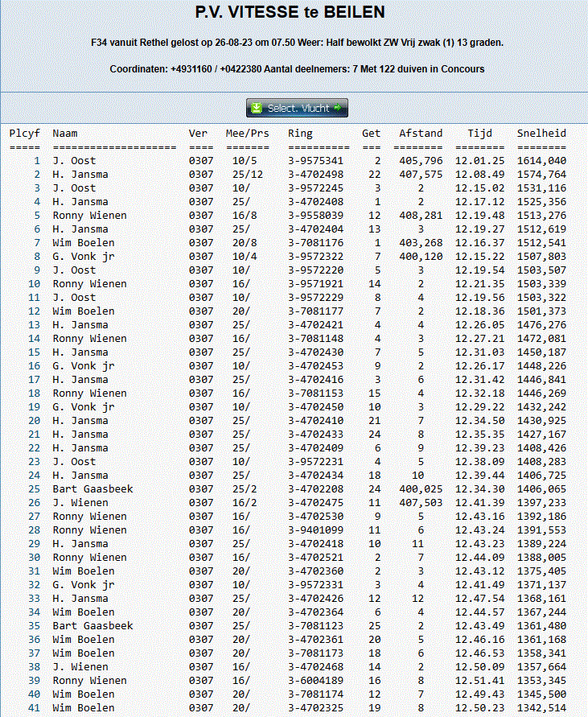Click place number 2 link
588x717 pixels.
coord(37,175)
